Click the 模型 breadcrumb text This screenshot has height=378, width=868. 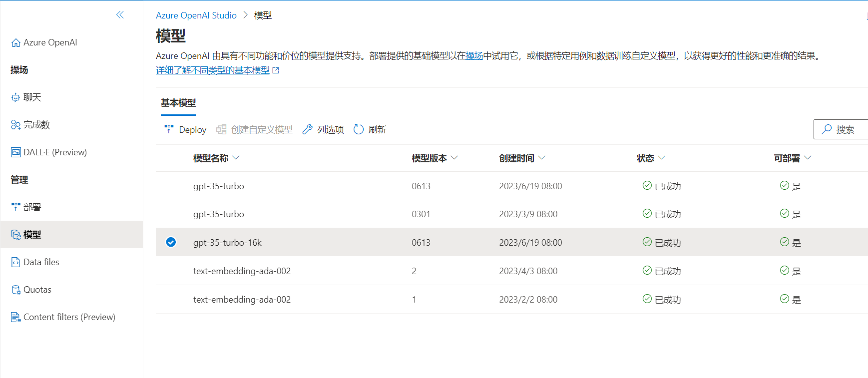[263, 15]
